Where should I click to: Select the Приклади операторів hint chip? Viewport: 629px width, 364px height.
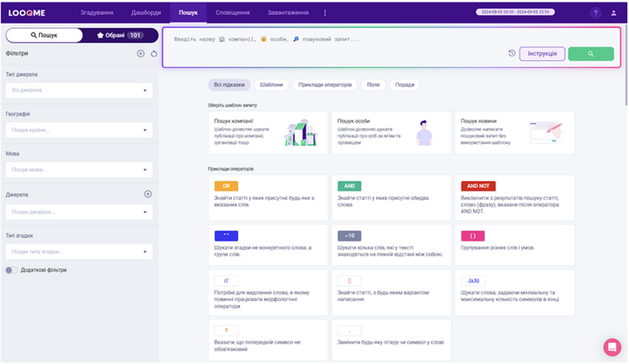pyautogui.click(x=325, y=85)
